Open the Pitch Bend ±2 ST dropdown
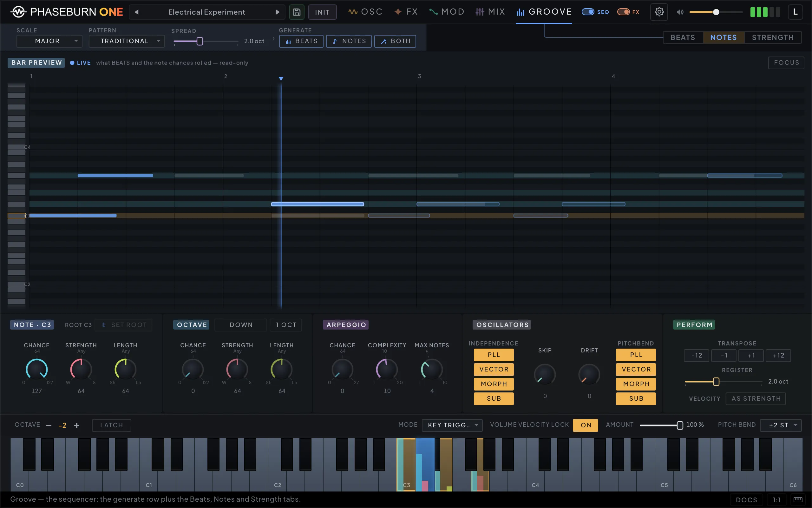 [x=781, y=425]
